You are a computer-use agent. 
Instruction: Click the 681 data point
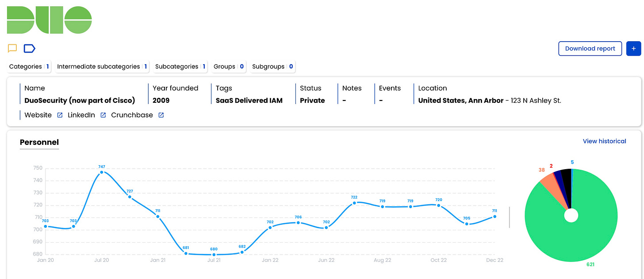click(x=186, y=253)
